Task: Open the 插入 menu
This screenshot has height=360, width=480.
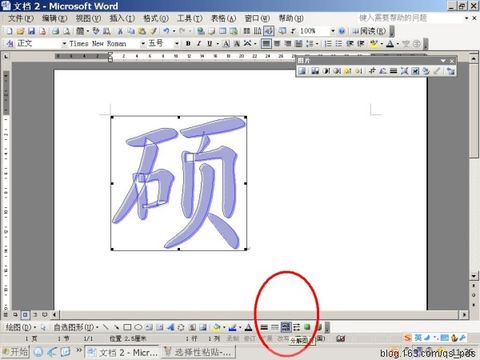Action: click(x=122, y=18)
